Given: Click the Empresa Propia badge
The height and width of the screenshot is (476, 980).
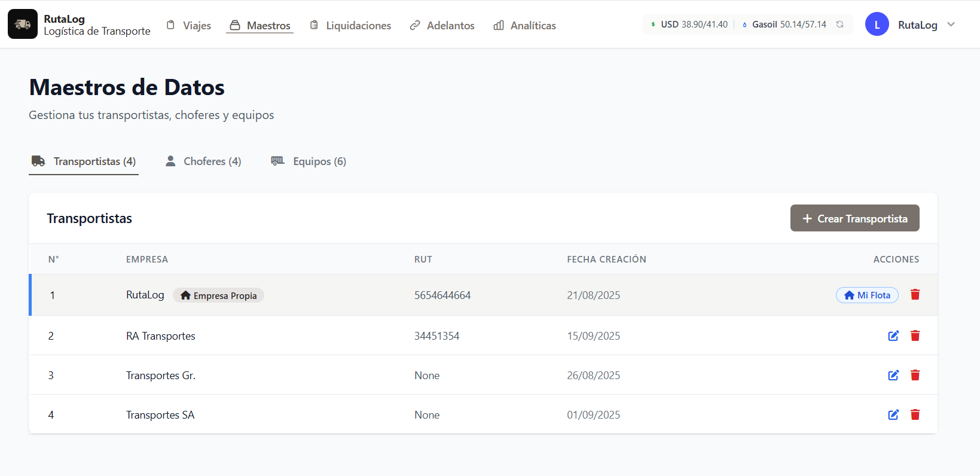Looking at the screenshot, I should pos(218,295).
